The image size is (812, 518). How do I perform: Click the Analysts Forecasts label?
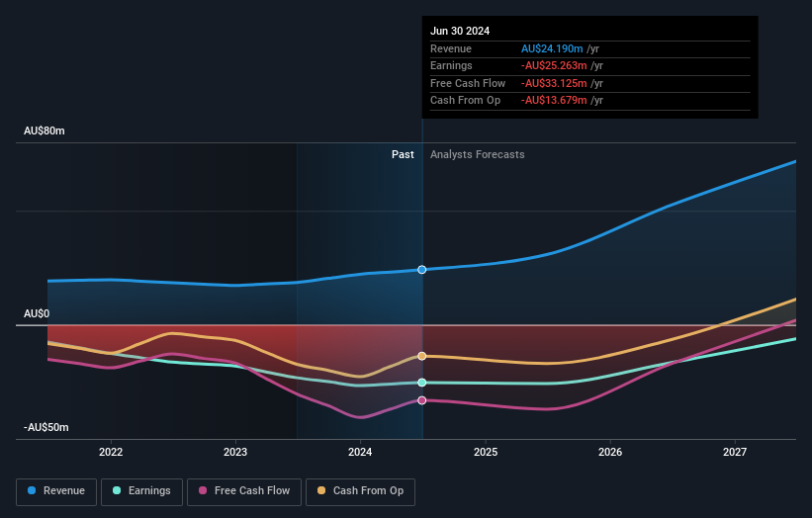click(x=478, y=154)
